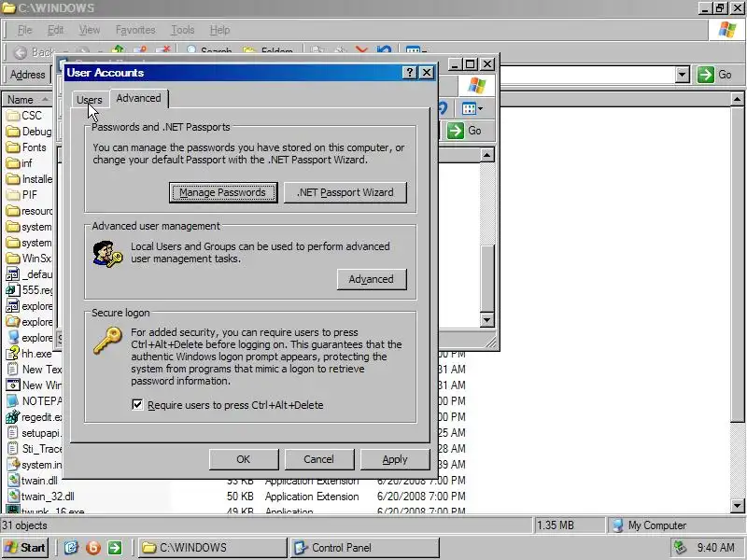
Task: Click Go button in Control Panel window
Action: (464, 131)
